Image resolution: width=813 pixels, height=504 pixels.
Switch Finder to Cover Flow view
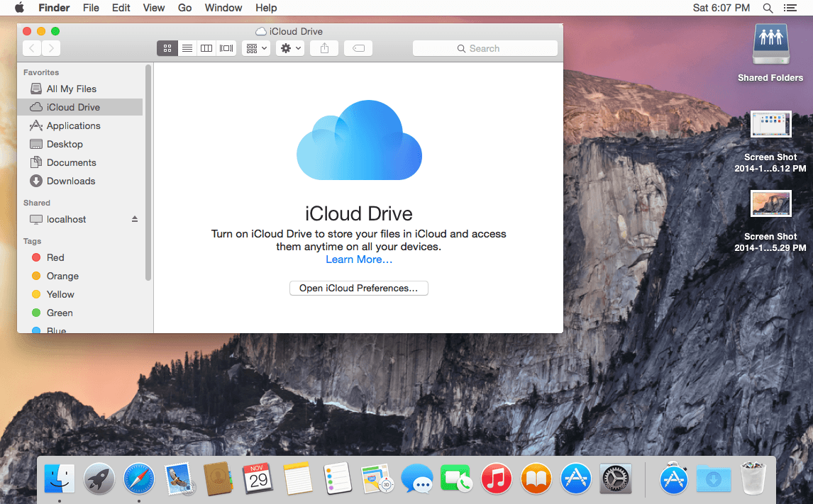pyautogui.click(x=226, y=48)
